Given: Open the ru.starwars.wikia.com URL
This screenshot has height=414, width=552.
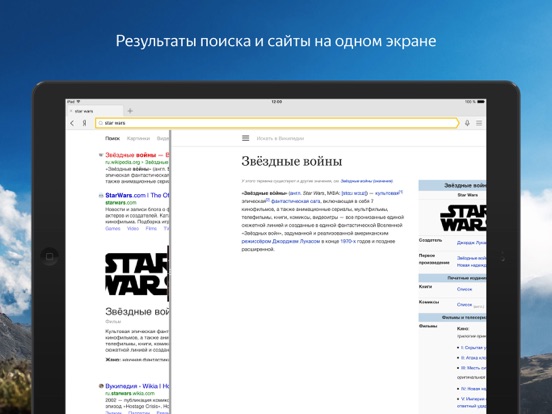Looking at the screenshot, I should coord(130,393).
